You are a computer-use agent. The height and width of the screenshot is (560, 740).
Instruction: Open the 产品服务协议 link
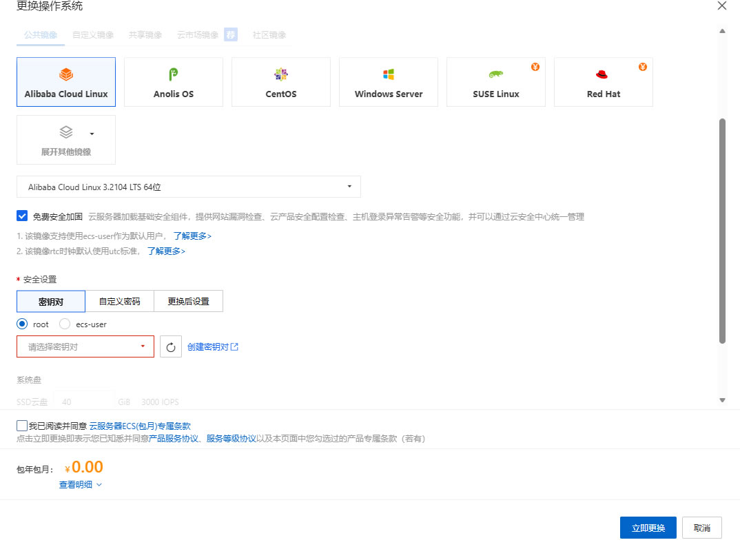pos(174,438)
